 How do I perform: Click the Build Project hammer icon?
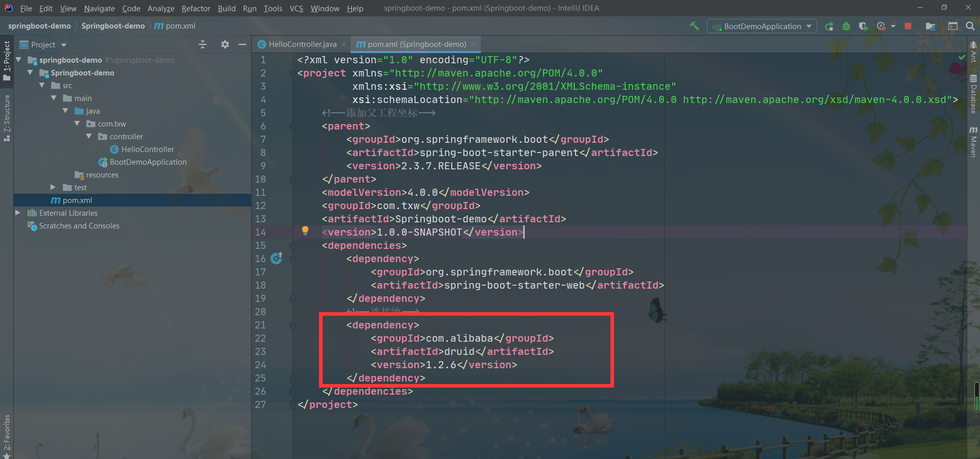[694, 26]
